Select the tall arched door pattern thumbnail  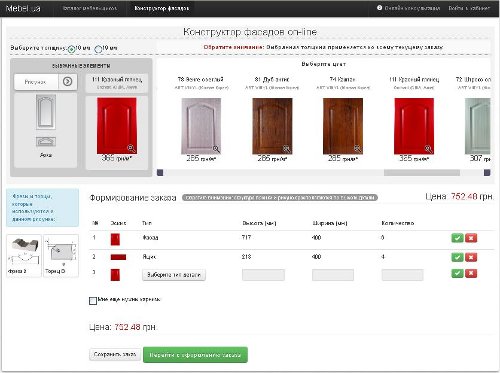tap(46, 112)
